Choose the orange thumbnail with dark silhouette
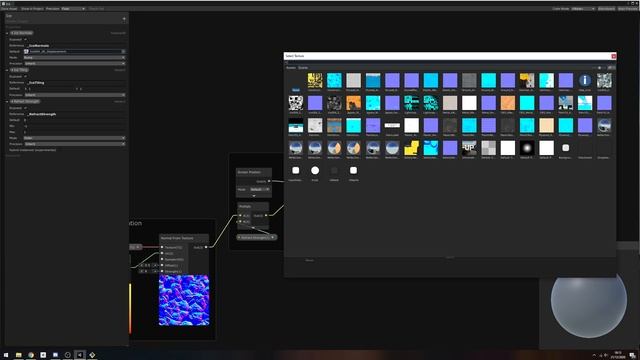This screenshot has width=640, height=360. point(353,103)
